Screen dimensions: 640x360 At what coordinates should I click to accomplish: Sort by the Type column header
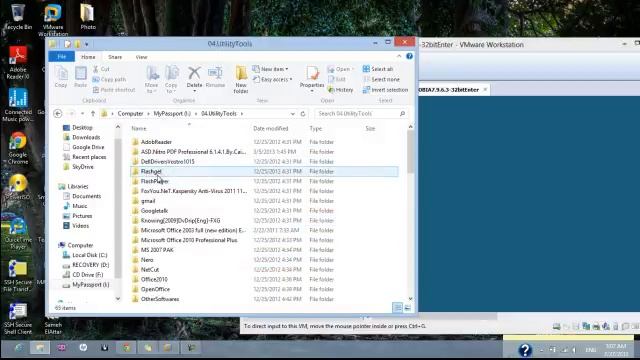click(x=316, y=129)
